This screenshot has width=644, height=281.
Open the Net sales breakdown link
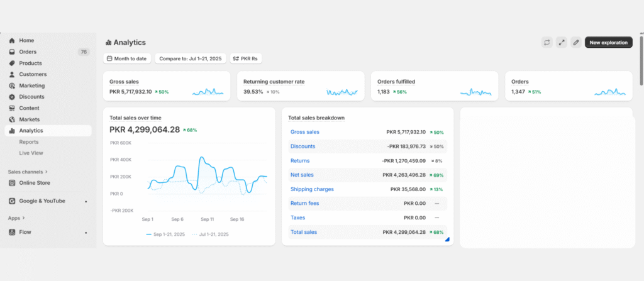coord(302,175)
